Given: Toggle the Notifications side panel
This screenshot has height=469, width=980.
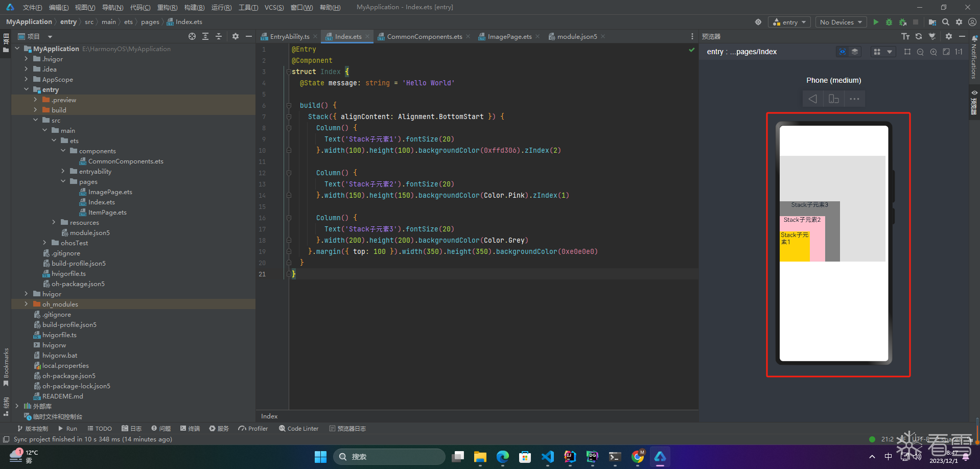Looking at the screenshot, I should point(974,57).
